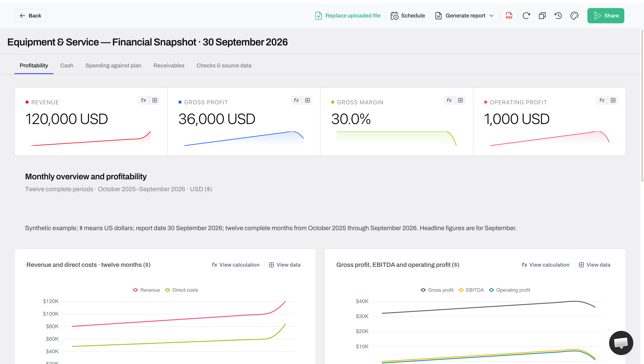Switch to the Cash tab
The height and width of the screenshot is (364, 644).
coord(66,65)
